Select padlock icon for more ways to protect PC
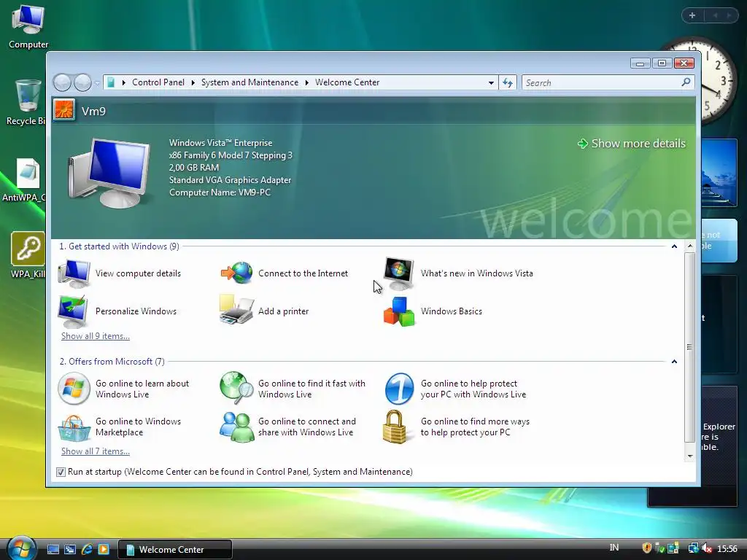The image size is (747, 560). (395, 427)
